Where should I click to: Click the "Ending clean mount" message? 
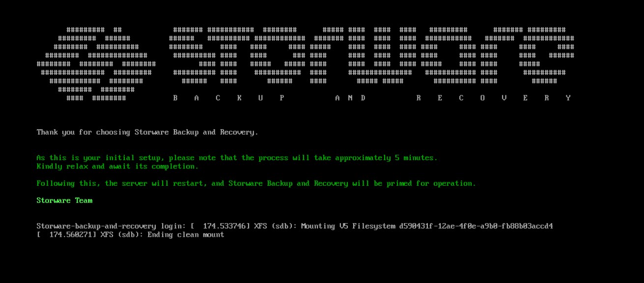click(x=186, y=235)
